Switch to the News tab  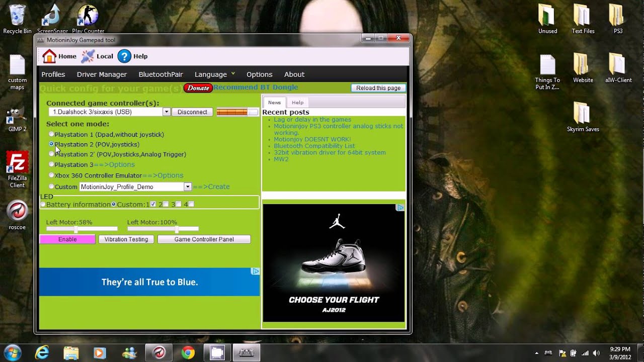[274, 102]
